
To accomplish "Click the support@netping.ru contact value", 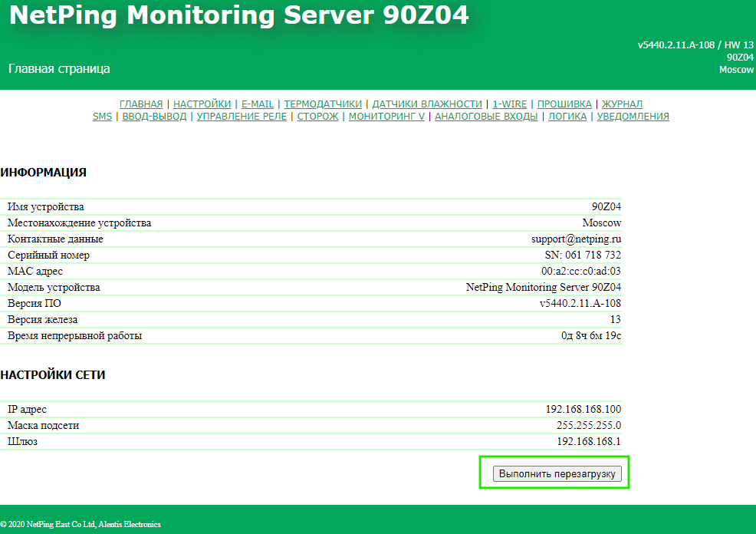I will [576, 239].
